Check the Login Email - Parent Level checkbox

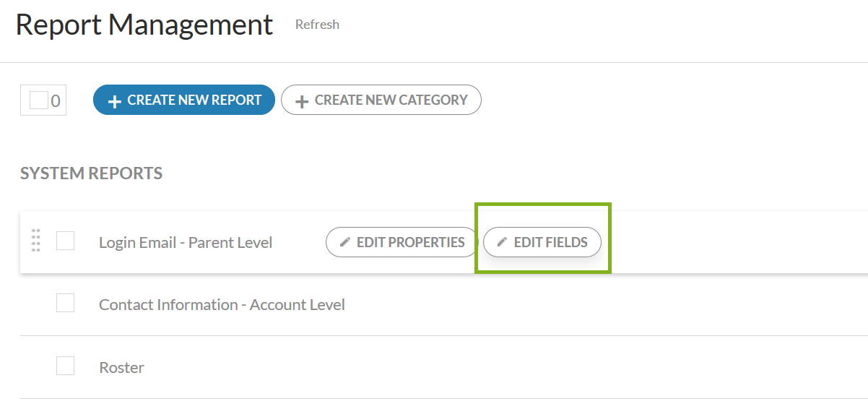(66, 241)
